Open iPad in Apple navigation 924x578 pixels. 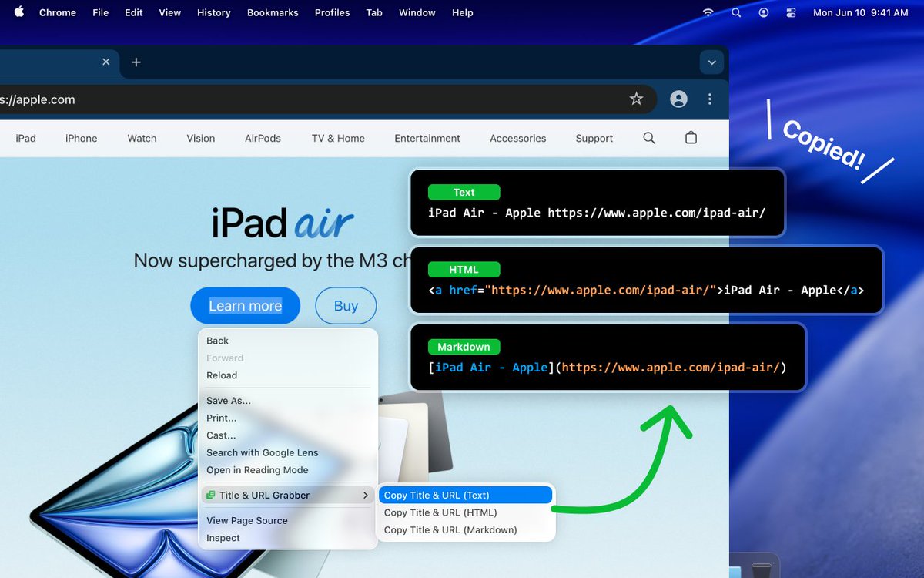point(26,139)
